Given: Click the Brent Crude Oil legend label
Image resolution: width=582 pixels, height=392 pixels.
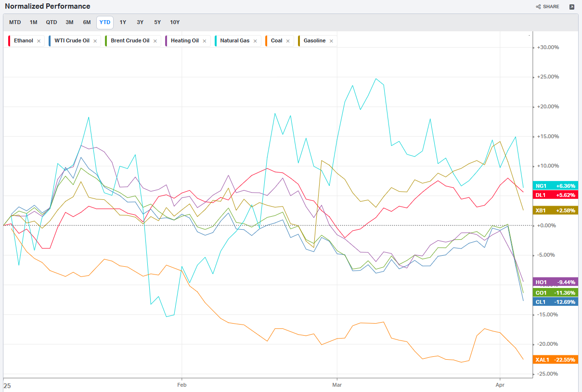Looking at the screenshot, I should pyautogui.click(x=130, y=41).
